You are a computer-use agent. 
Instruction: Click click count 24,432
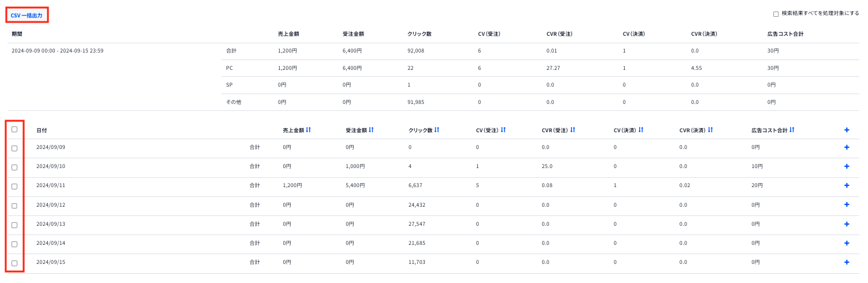click(418, 204)
